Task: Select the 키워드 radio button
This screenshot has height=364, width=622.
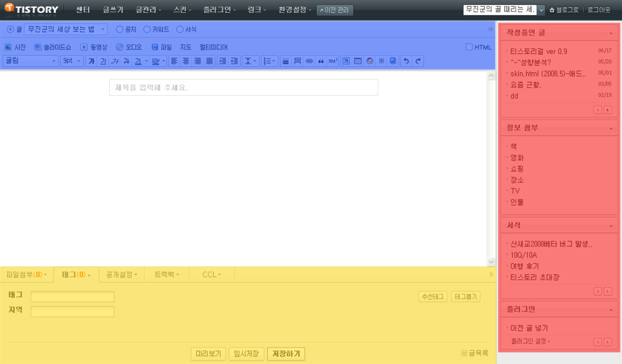Action: tap(147, 29)
